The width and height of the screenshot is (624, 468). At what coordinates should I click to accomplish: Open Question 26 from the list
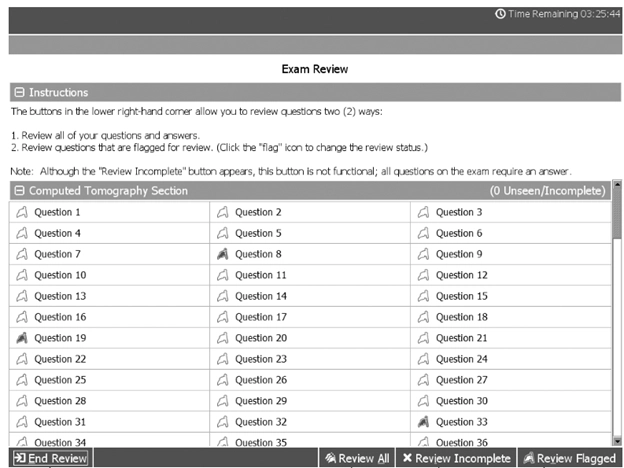260,380
